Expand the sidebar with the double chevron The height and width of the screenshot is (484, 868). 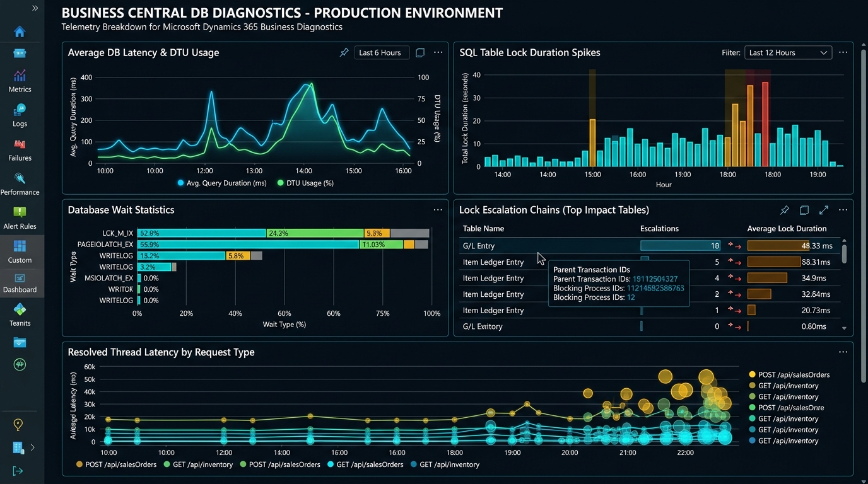[35, 8]
